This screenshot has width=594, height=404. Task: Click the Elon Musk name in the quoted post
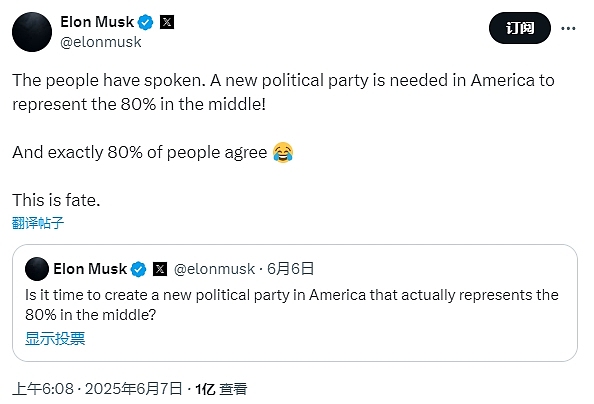(x=90, y=269)
